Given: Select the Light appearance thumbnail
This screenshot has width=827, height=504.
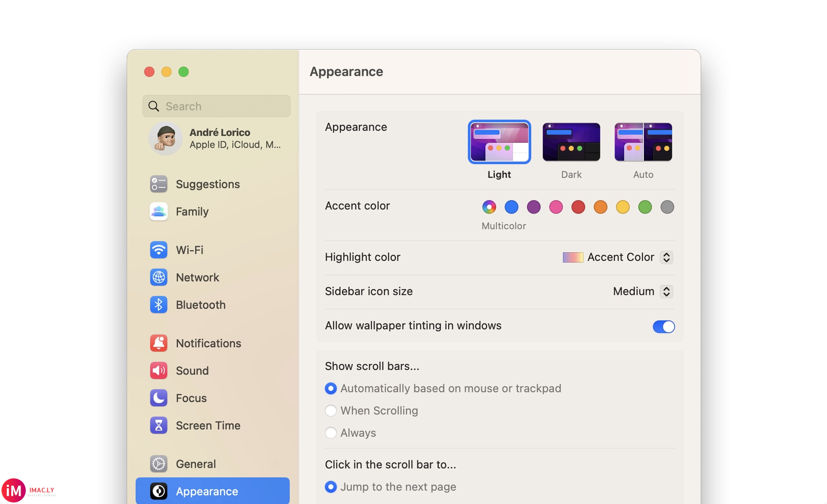Looking at the screenshot, I should pos(499,142).
